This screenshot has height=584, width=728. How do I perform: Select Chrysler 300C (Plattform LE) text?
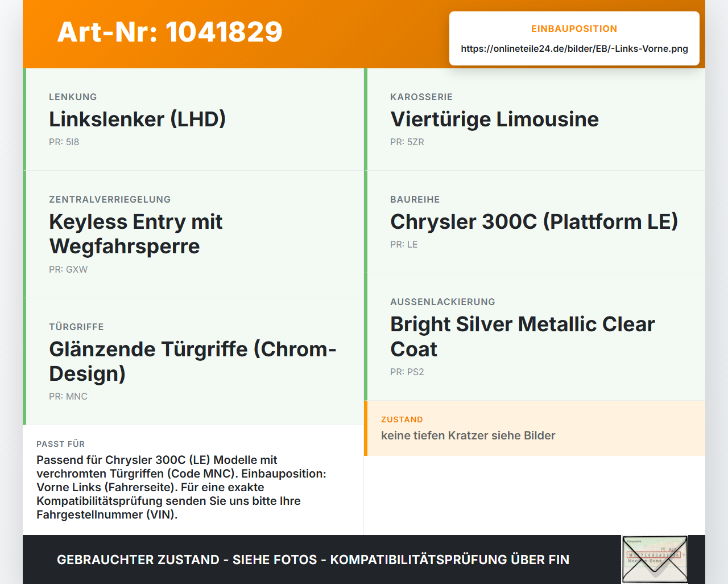coord(534,221)
